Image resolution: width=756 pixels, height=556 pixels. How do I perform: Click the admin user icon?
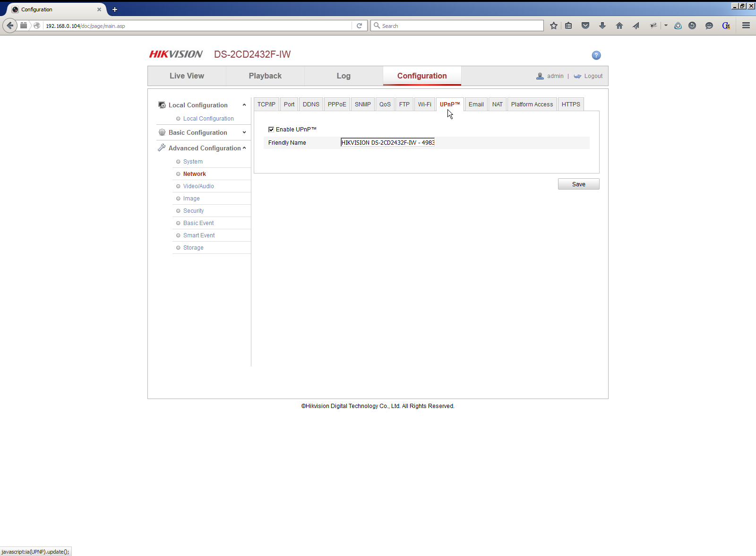tap(540, 76)
